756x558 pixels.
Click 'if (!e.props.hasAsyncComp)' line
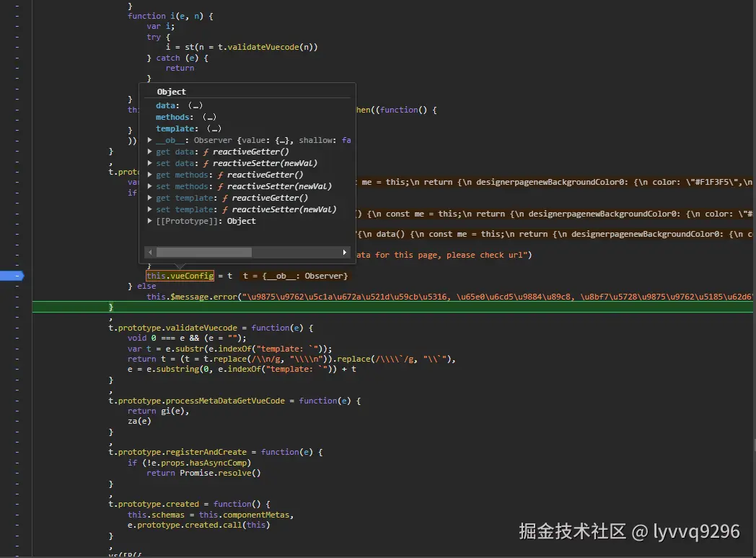(x=189, y=463)
